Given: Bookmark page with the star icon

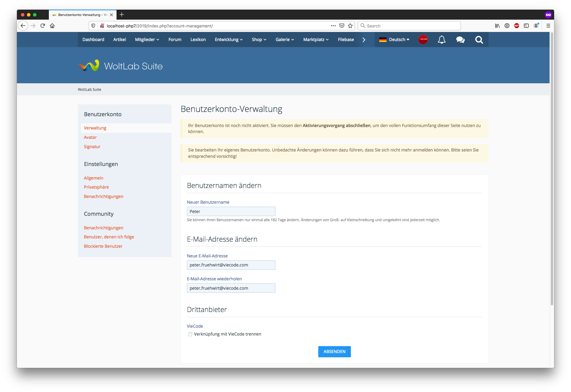Looking at the screenshot, I should (350, 26).
